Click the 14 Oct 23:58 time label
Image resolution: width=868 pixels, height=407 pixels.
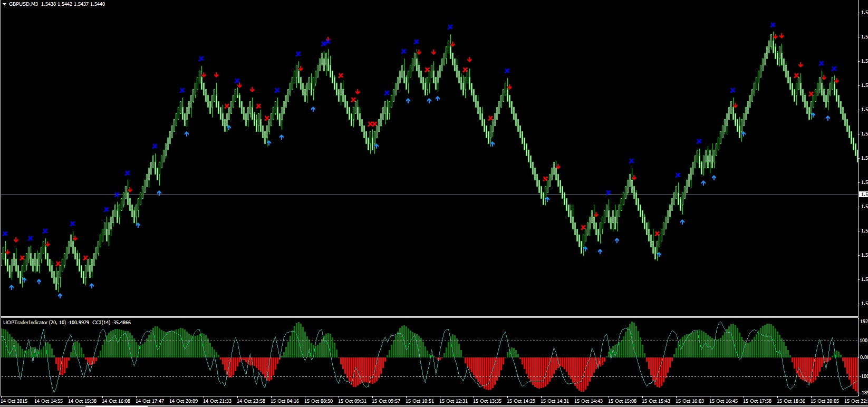click(x=251, y=401)
